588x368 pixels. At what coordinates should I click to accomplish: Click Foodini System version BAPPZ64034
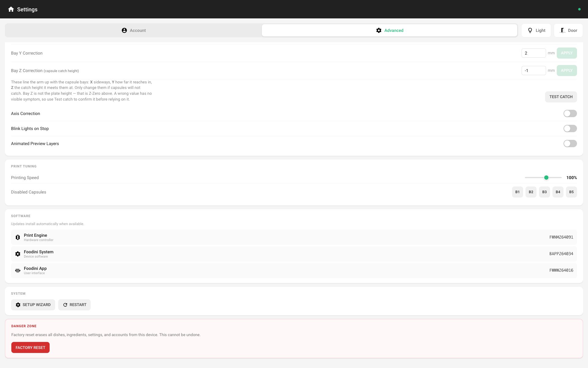pyautogui.click(x=561, y=254)
